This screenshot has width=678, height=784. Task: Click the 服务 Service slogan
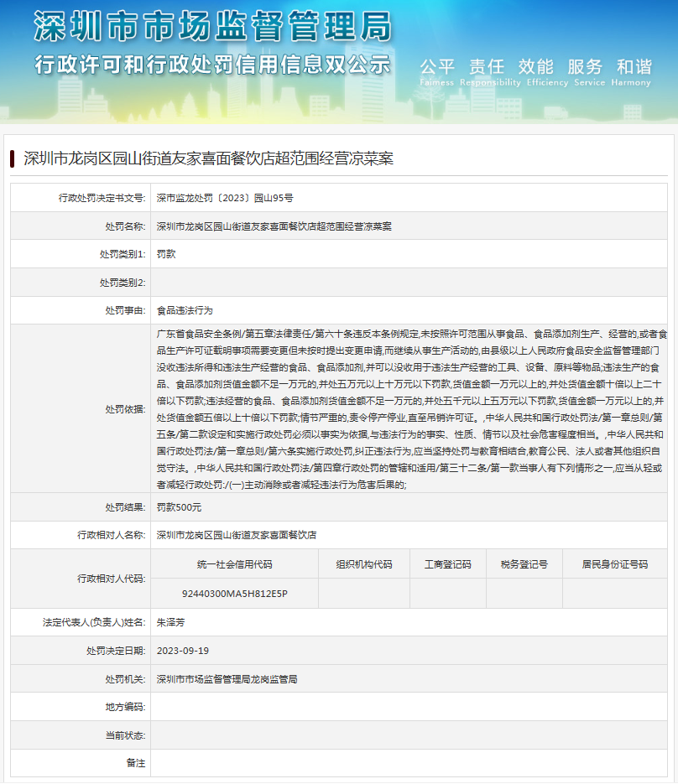pyautogui.click(x=589, y=72)
